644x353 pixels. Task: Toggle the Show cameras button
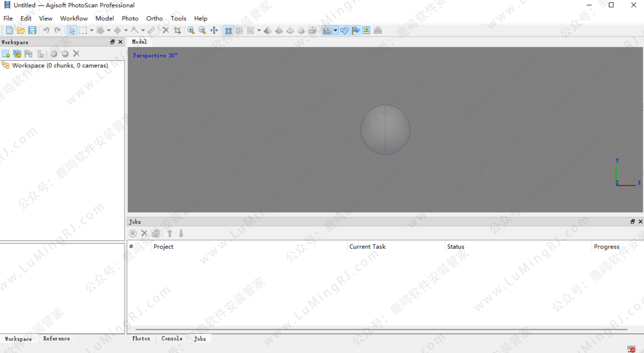click(327, 30)
